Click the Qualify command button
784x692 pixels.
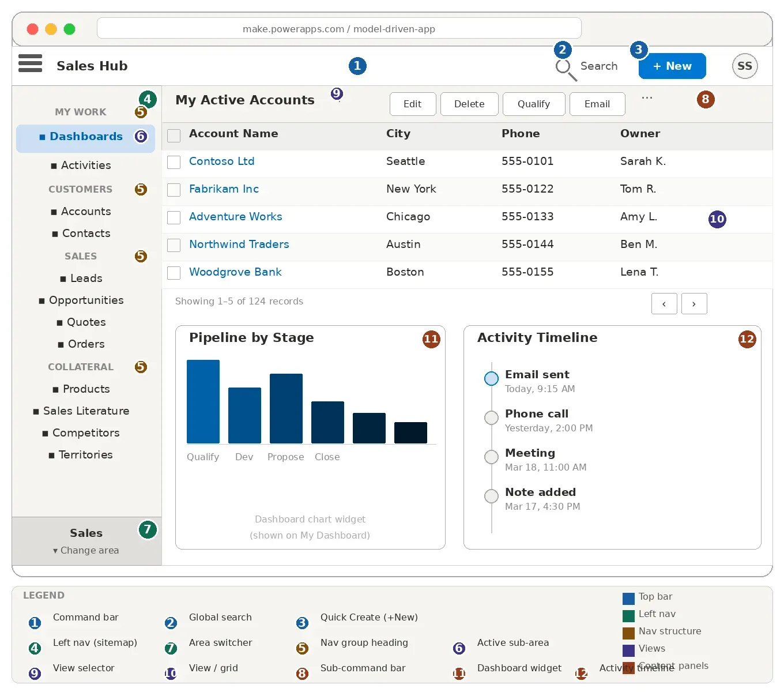(x=534, y=104)
